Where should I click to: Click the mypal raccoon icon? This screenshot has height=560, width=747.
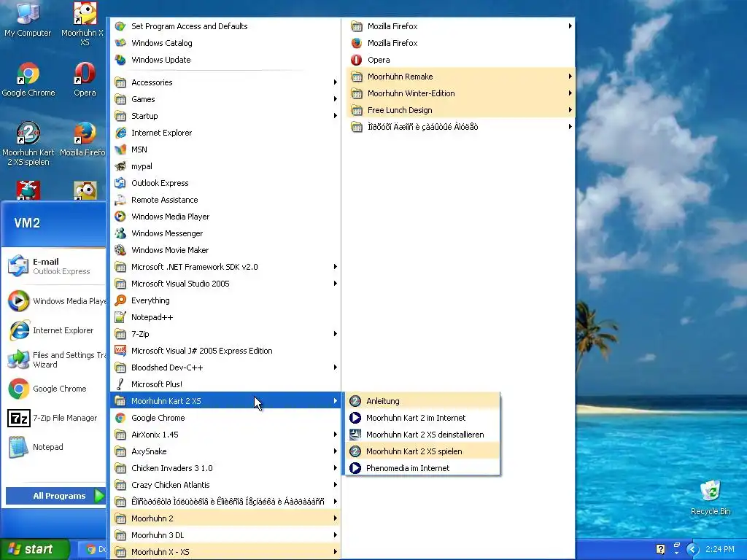(120, 166)
